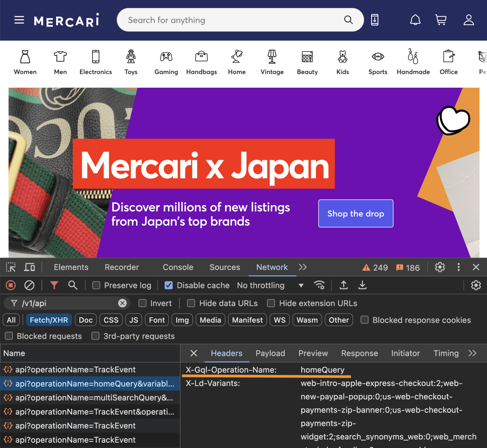Click the 249 warnings counter
The image size is (487, 448).
(x=375, y=267)
